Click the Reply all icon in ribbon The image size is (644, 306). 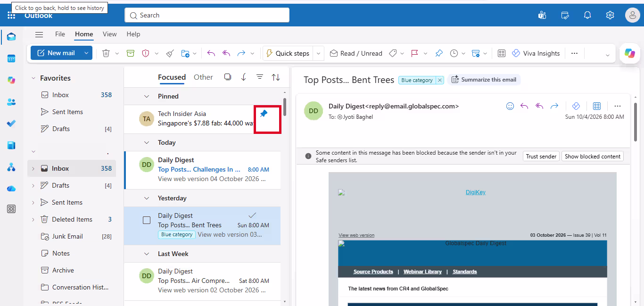pyautogui.click(x=226, y=53)
